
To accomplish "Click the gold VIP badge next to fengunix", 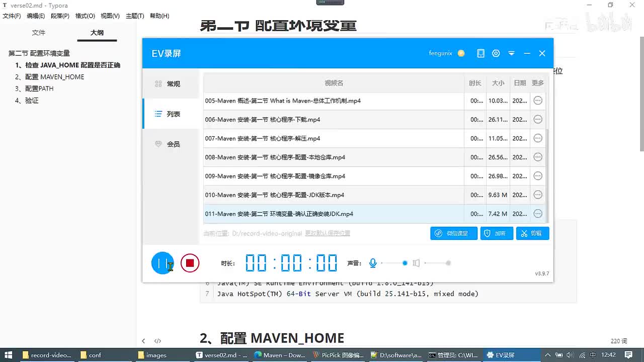I will [461, 53].
